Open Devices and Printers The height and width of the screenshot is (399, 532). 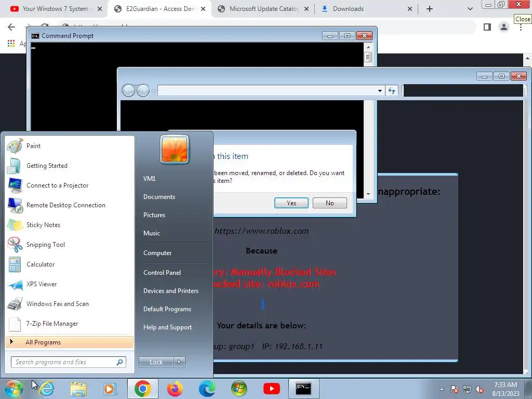point(170,291)
